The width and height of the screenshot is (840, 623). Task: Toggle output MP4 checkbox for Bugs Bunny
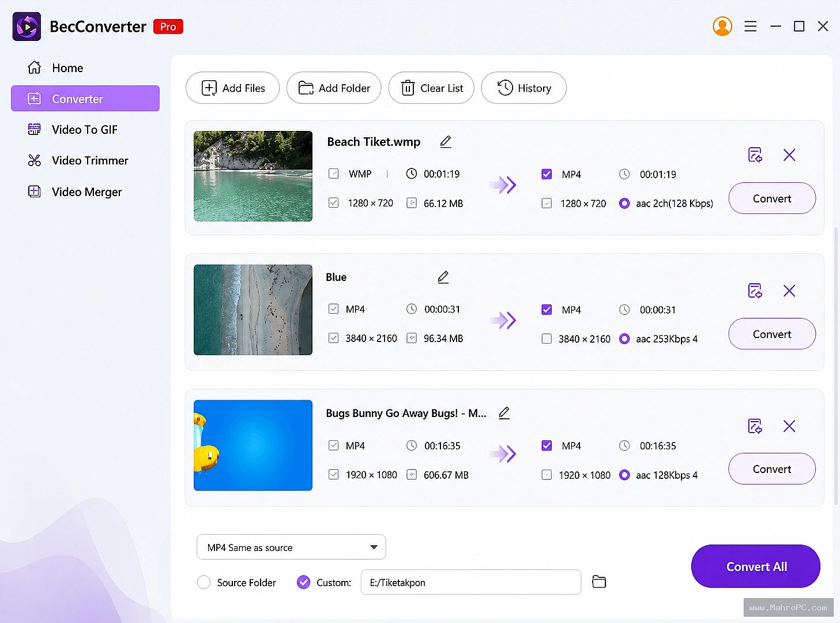[547, 446]
